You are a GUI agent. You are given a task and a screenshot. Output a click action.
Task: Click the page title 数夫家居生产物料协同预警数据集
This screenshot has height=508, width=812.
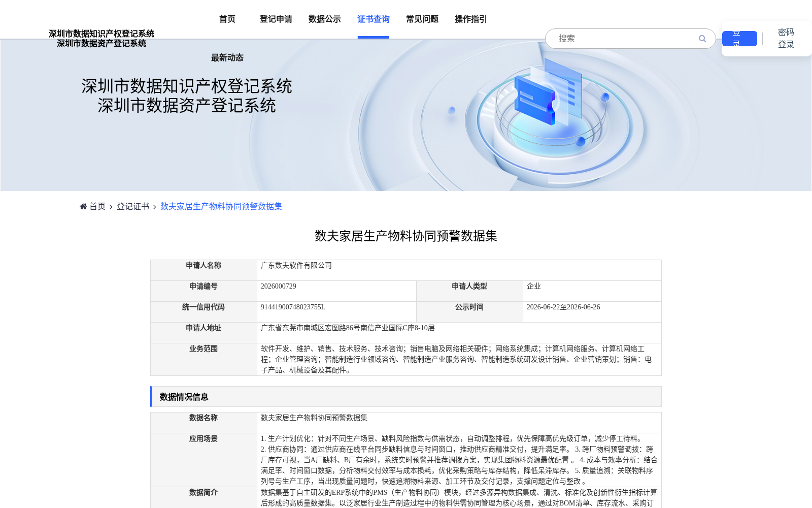point(406,236)
